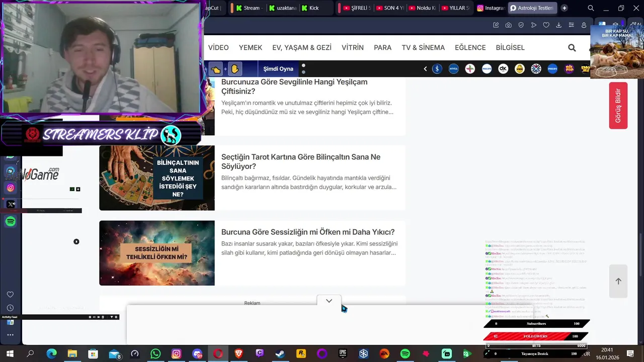This screenshot has height=362, width=644.
Task: Click the toolbar heart bookmark icon
Action: pyautogui.click(x=546, y=25)
